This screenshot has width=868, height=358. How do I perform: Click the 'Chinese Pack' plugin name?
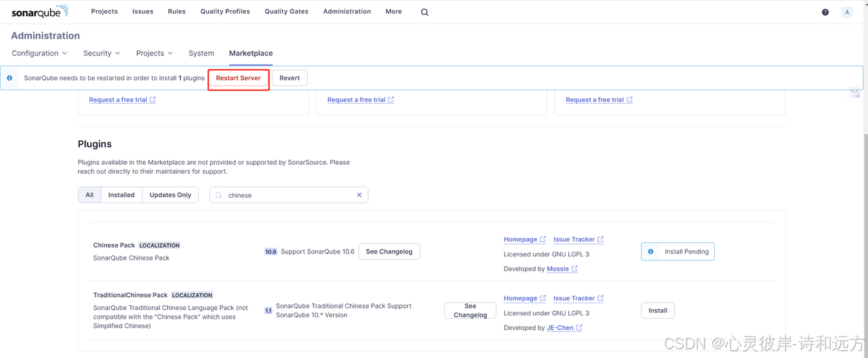pyautogui.click(x=114, y=245)
